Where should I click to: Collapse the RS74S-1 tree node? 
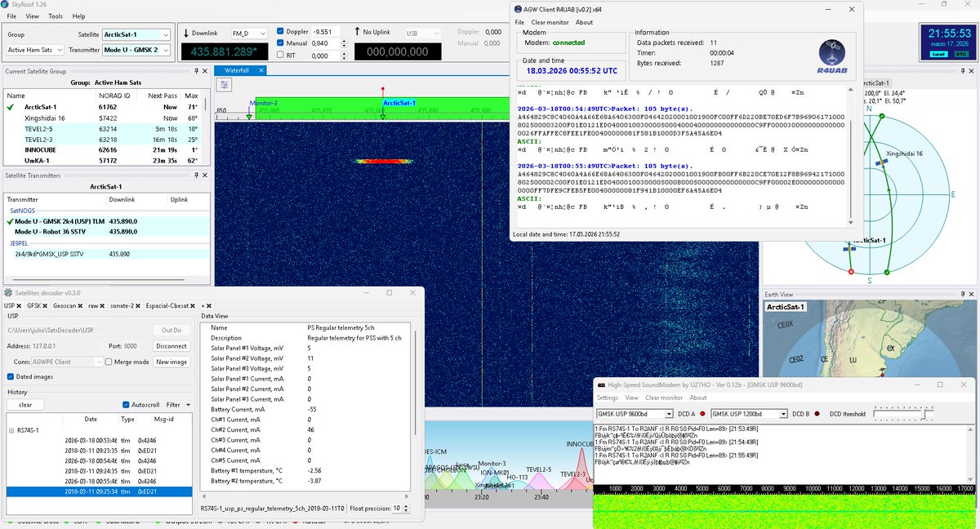coord(11,429)
